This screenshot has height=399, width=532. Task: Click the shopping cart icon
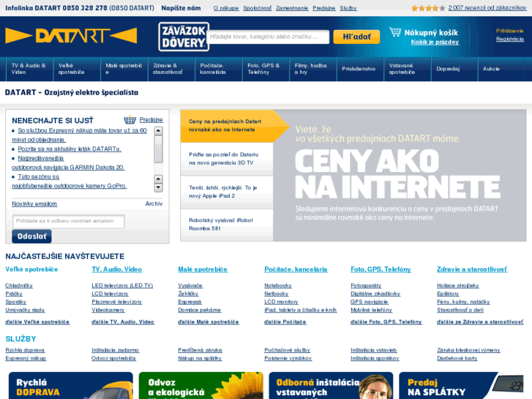tap(395, 32)
